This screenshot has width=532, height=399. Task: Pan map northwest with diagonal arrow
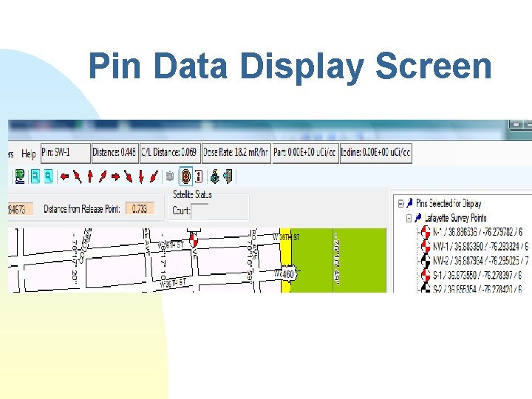click(x=78, y=177)
